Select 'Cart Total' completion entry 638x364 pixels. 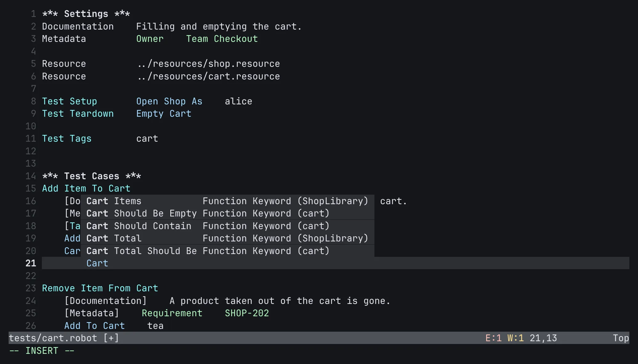click(227, 238)
